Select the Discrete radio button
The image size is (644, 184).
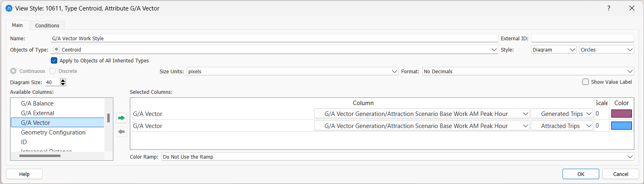pos(52,71)
